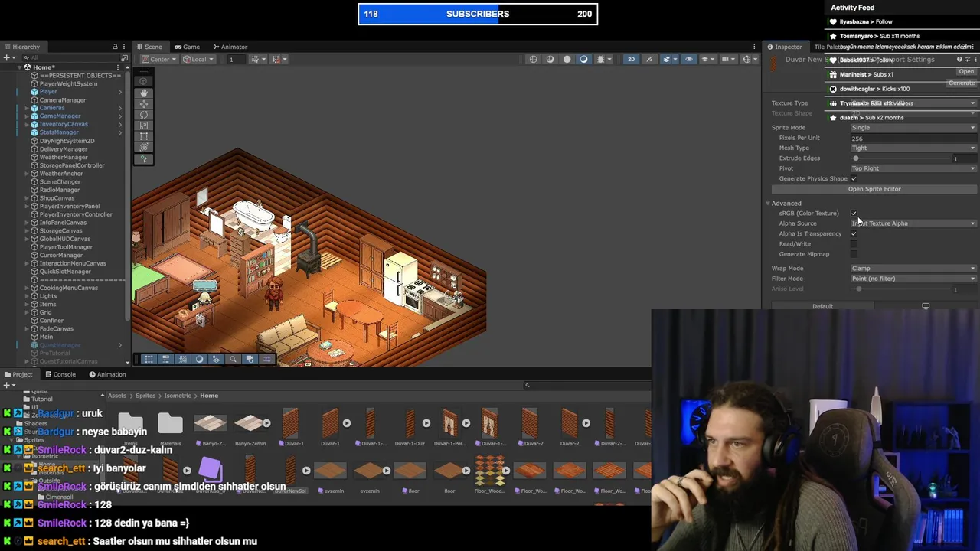Select the Scale tool in Scene overlay

(x=143, y=126)
